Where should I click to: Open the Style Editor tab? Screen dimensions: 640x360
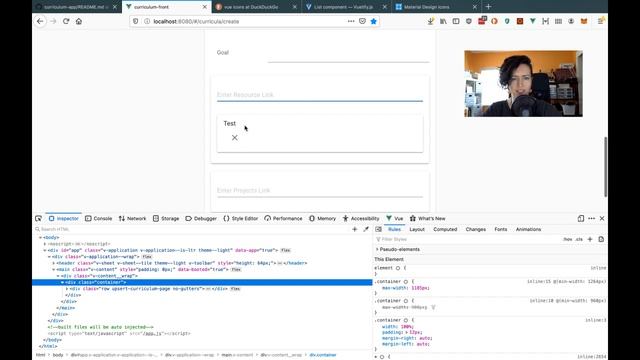tap(241, 218)
